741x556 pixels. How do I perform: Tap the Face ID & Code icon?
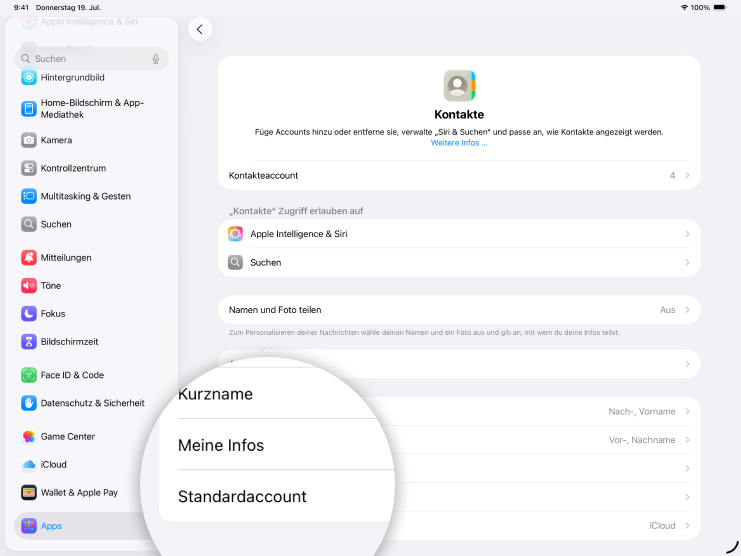point(29,375)
